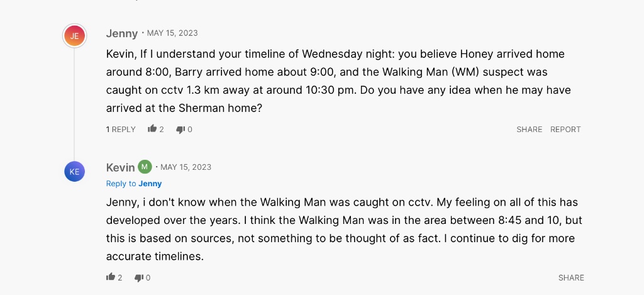The width and height of the screenshot is (644, 295).
Task: Share Kevin's reply
Action: click(x=571, y=277)
